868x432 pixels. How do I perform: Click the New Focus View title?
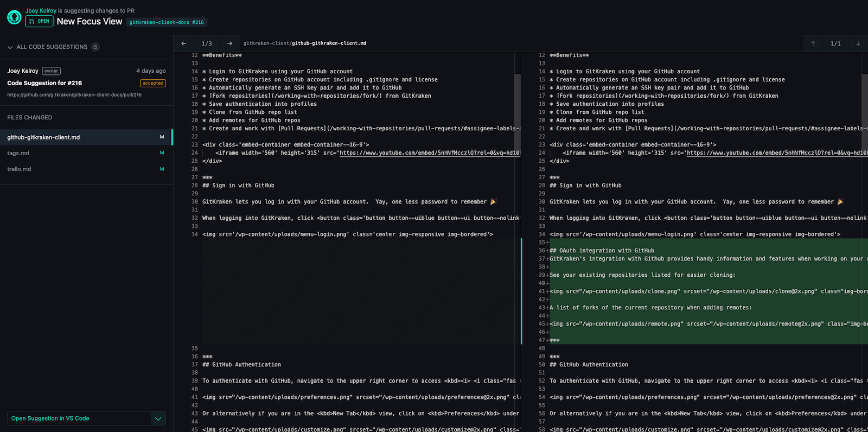[90, 22]
